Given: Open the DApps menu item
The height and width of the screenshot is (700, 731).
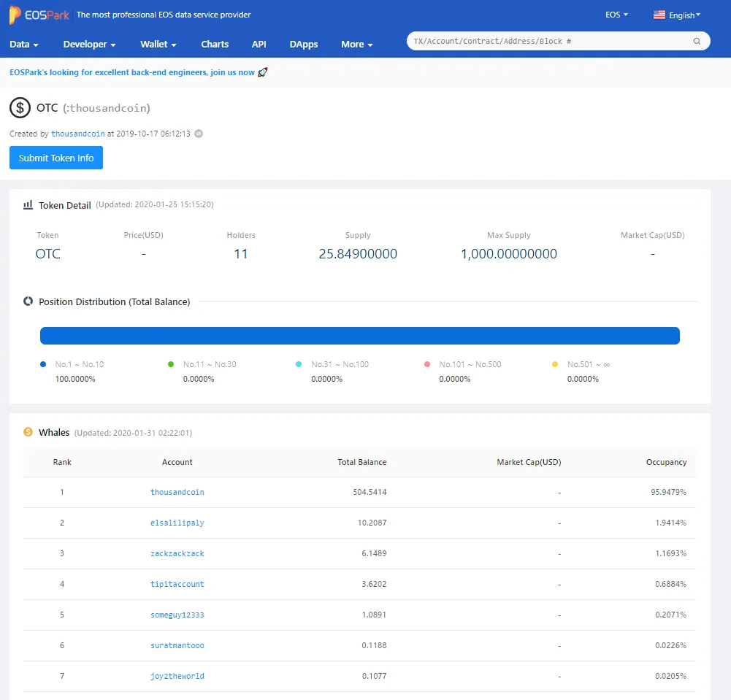Looking at the screenshot, I should [x=304, y=45].
